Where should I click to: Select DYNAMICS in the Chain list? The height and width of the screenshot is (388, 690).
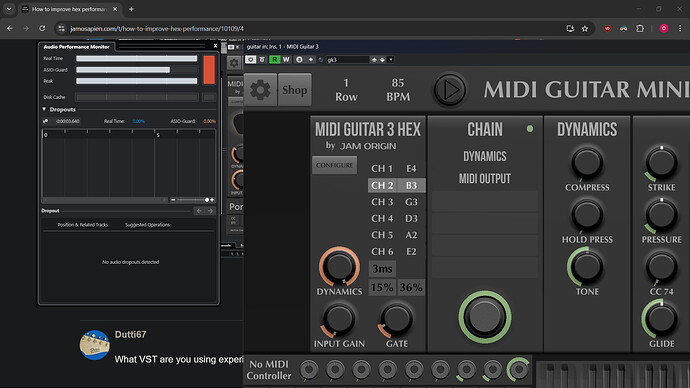tap(484, 156)
